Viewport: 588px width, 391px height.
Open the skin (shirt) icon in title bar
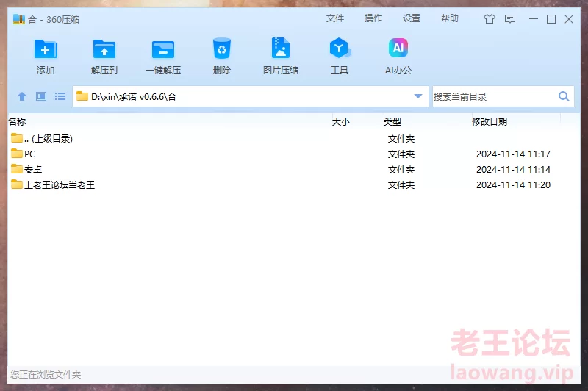(489, 19)
